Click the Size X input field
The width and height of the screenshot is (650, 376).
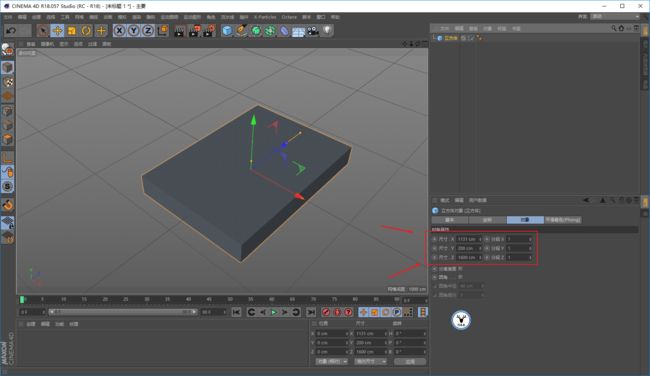tap(469, 239)
